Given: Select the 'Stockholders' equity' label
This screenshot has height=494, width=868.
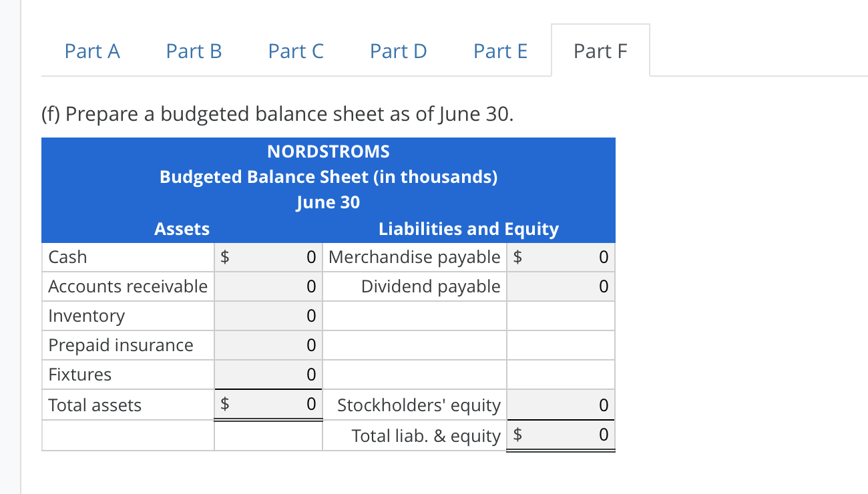Looking at the screenshot, I should (419, 405).
